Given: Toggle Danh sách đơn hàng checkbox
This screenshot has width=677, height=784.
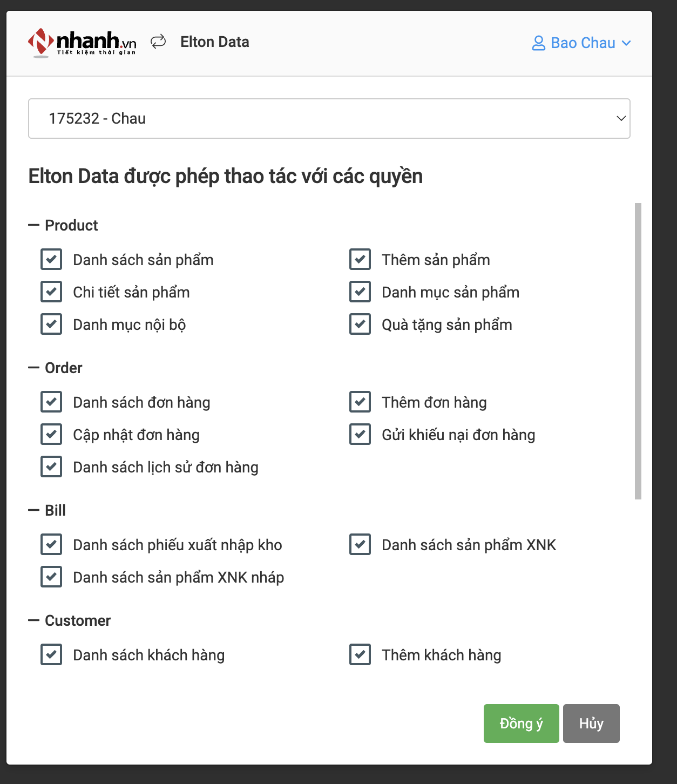Looking at the screenshot, I should pos(51,402).
